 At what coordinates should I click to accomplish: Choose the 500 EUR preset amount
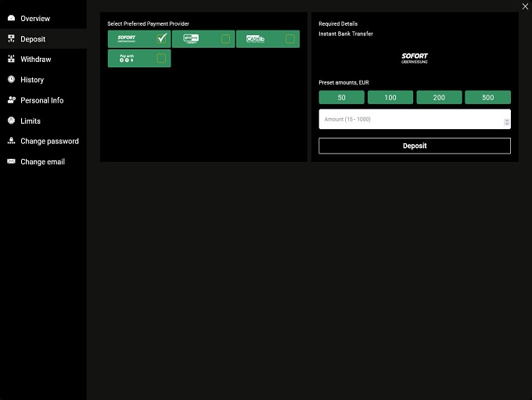[x=487, y=97]
